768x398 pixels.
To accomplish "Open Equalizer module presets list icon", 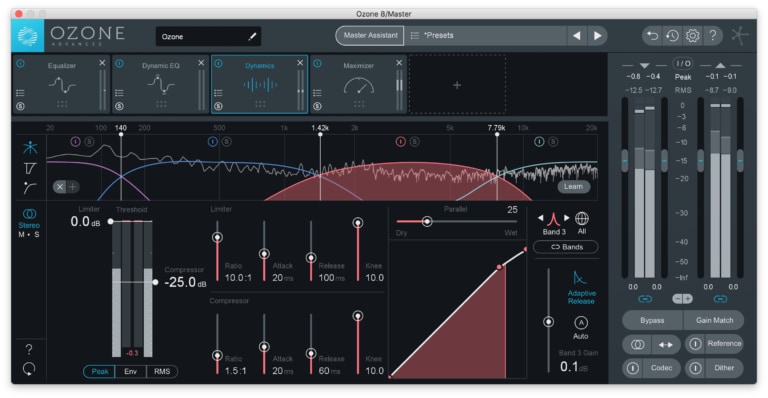I will (x=20, y=93).
